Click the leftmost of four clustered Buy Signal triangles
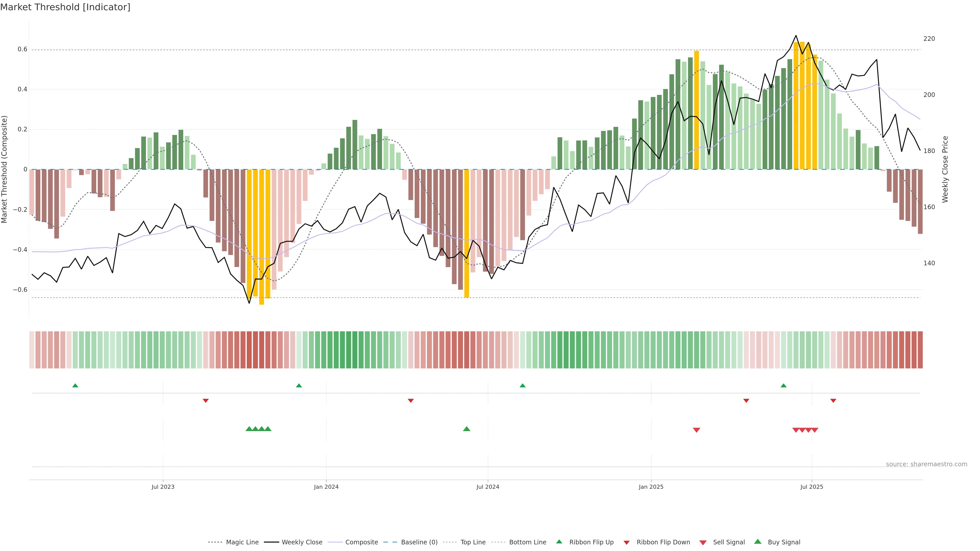The width and height of the screenshot is (980, 551). [x=249, y=429]
